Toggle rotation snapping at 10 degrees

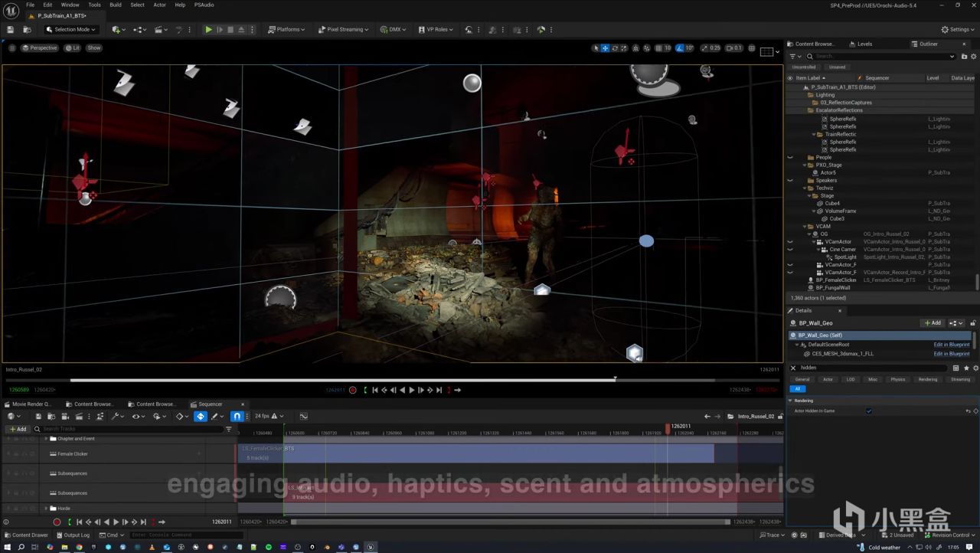(681, 47)
